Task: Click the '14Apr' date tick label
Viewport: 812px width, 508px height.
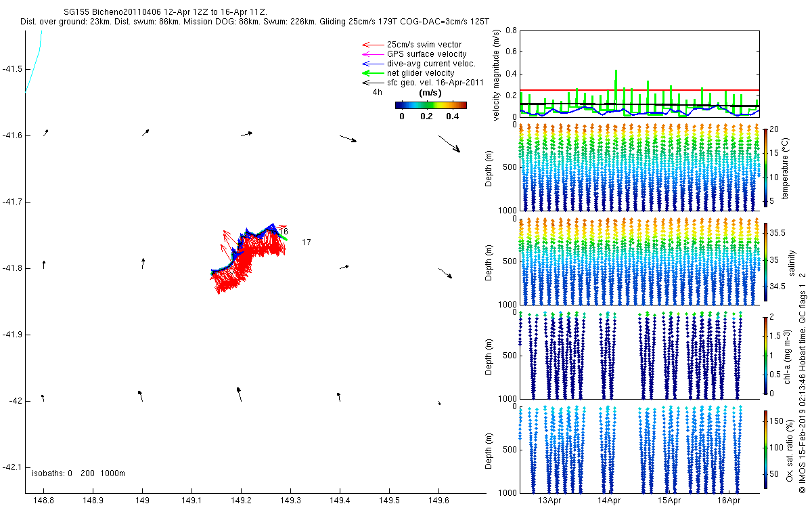Action: point(609,501)
